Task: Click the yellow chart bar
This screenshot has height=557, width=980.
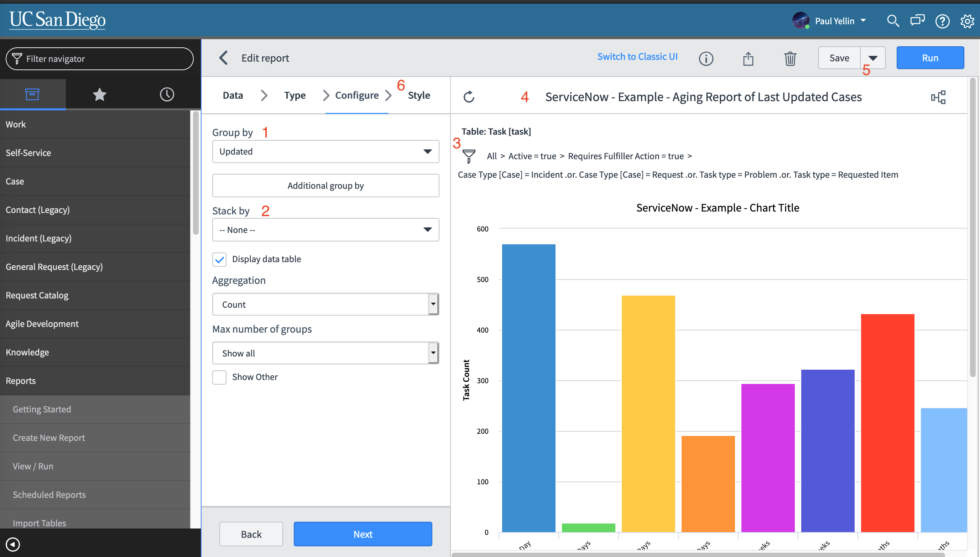Action: tap(648, 413)
